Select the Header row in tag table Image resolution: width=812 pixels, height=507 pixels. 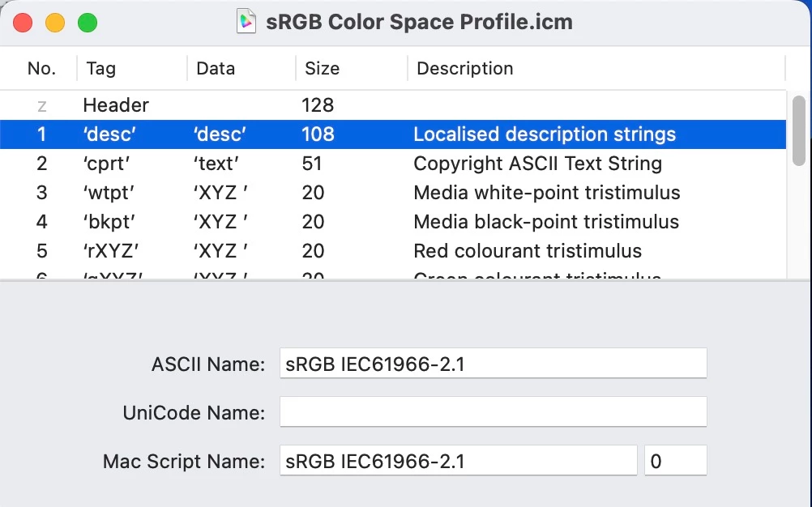(116, 105)
